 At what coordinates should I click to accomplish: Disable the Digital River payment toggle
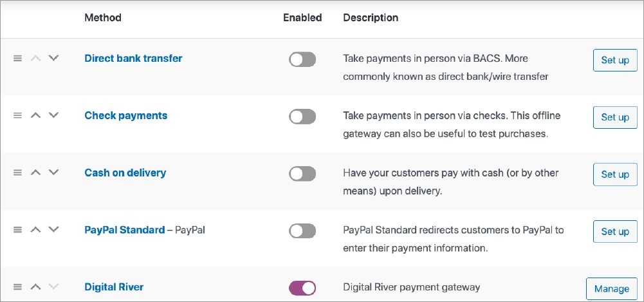tap(302, 288)
